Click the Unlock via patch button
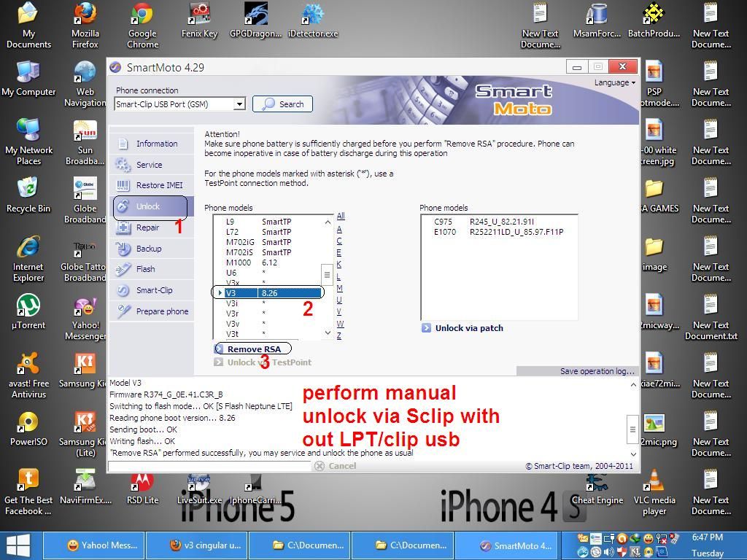The height and width of the screenshot is (560, 747). 462,328
